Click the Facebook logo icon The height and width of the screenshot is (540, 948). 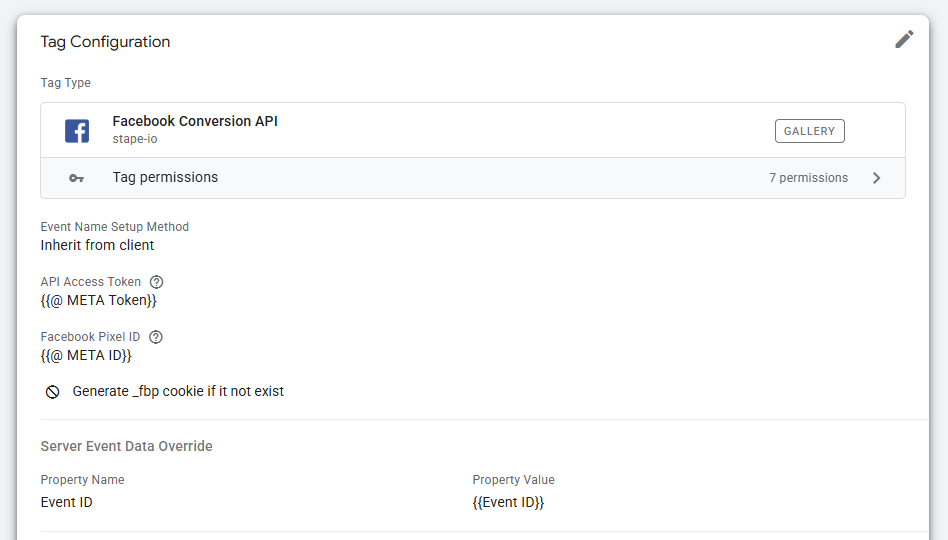point(77,130)
